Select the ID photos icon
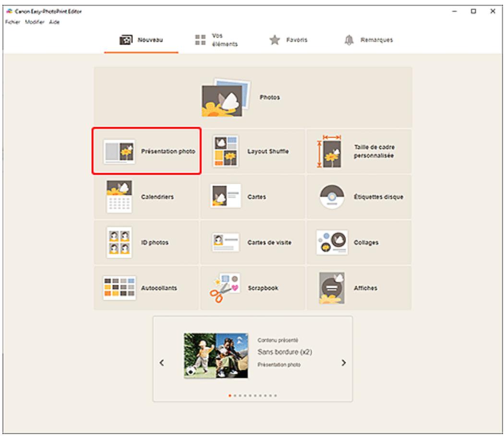The image size is (504, 436). 119,242
